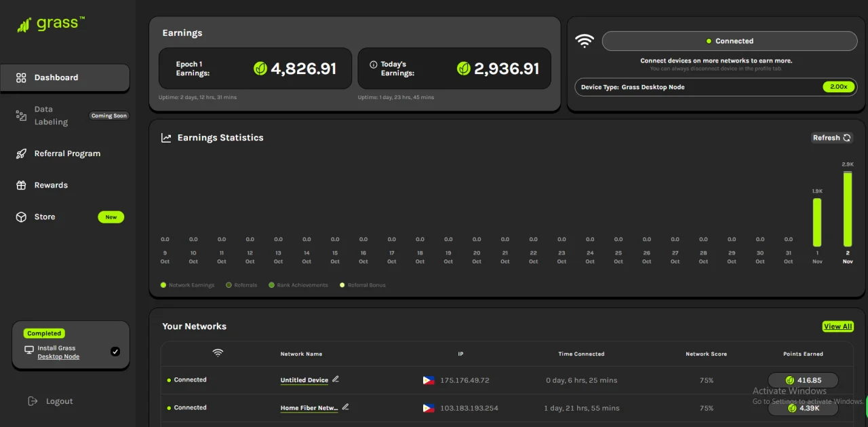Click the Network Score column header
The height and width of the screenshot is (427, 868).
click(x=706, y=354)
